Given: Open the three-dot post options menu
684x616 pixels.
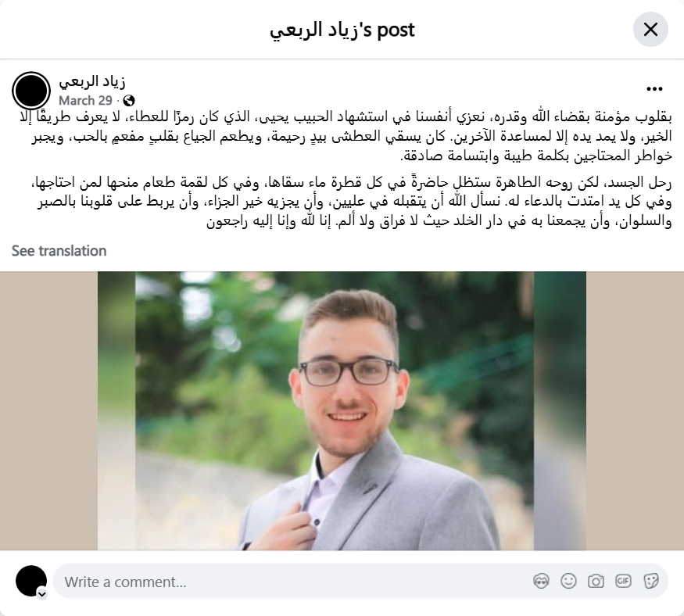Looking at the screenshot, I should coord(654,89).
